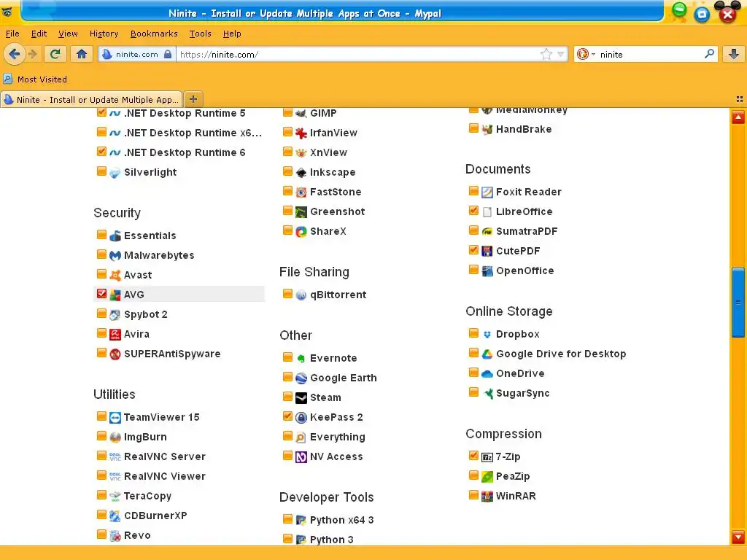Click the Inkscape icon
The width and height of the screenshot is (747, 560).
(x=301, y=172)
